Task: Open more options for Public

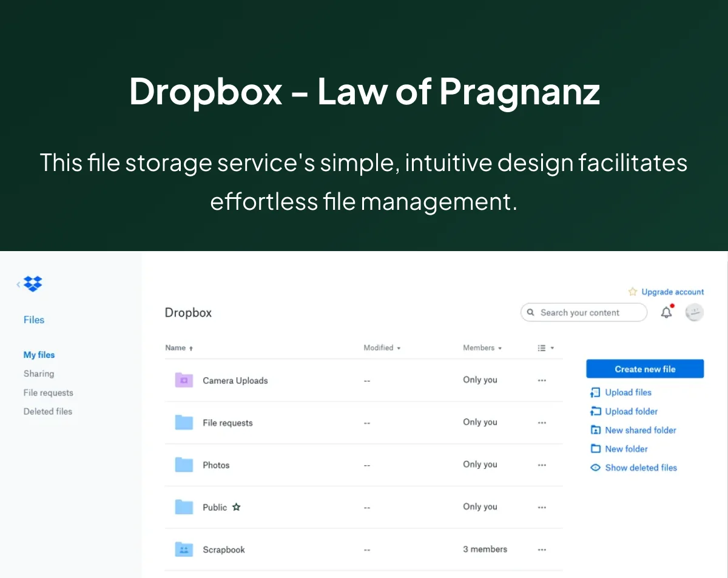Action: (x=542, y=507)
